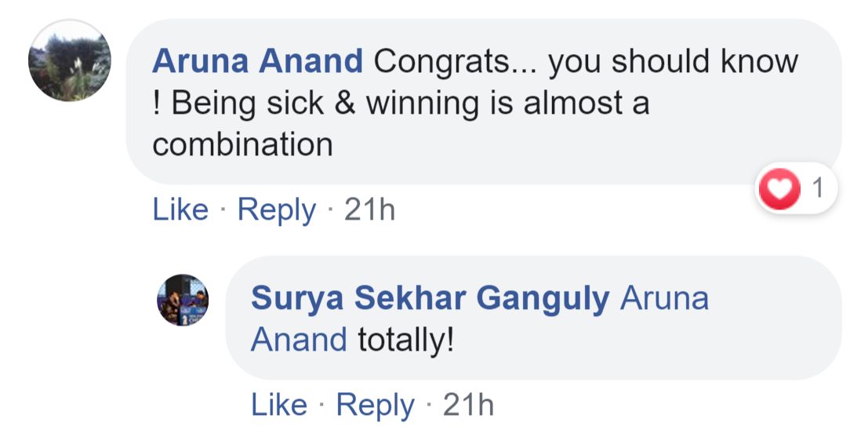
Task: Reply to Surya Sekhar Ganguly's reply
Action: (x=376, y=404)
